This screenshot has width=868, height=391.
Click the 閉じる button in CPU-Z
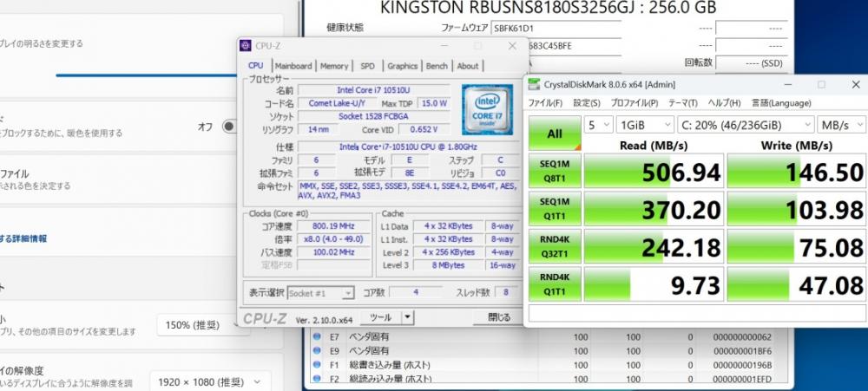pos(497,317)
